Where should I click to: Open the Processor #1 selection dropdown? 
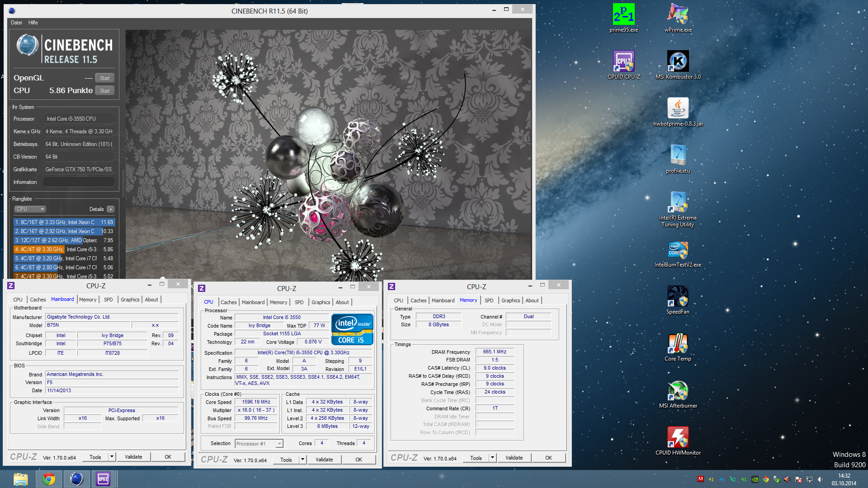pos(259,444)
